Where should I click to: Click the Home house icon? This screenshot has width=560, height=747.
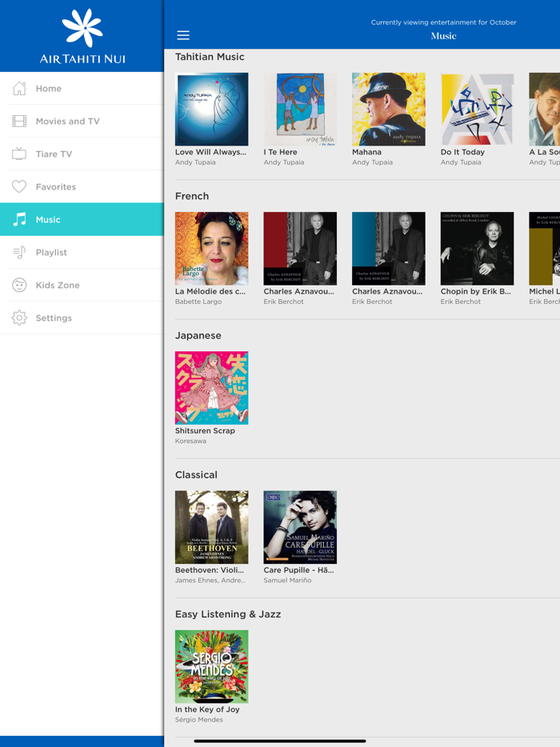click(19, 88)
